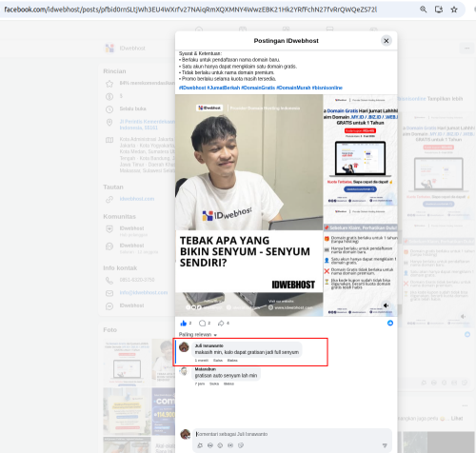Screen dimensions: 476x453
Task: Open the #JumatBerkah hashtag
Action: point(224,88)
